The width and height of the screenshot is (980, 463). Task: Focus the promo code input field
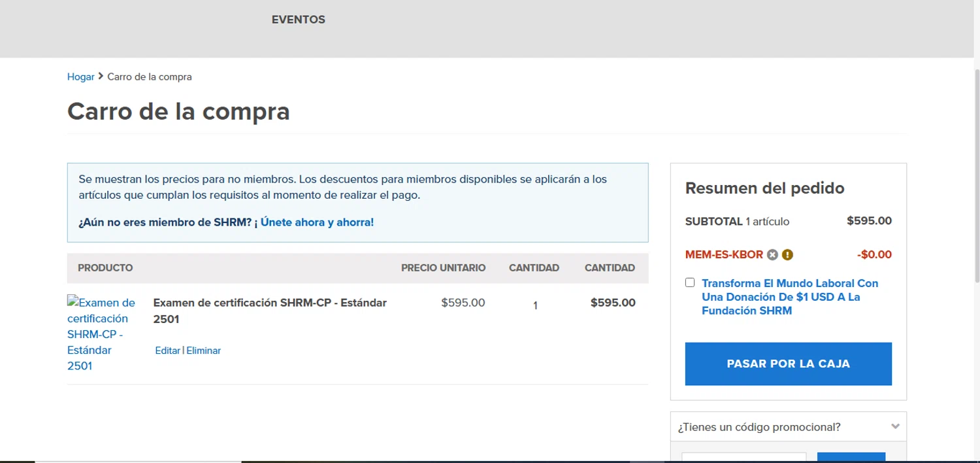pyautogui.click(x=743, y=457)
